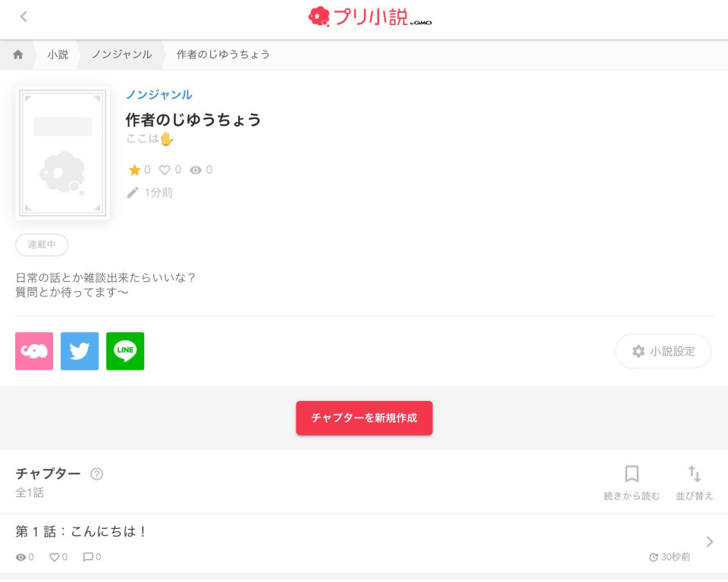Click the heart icon on chapter 1
728x582 pixels.
coord(55,557)
